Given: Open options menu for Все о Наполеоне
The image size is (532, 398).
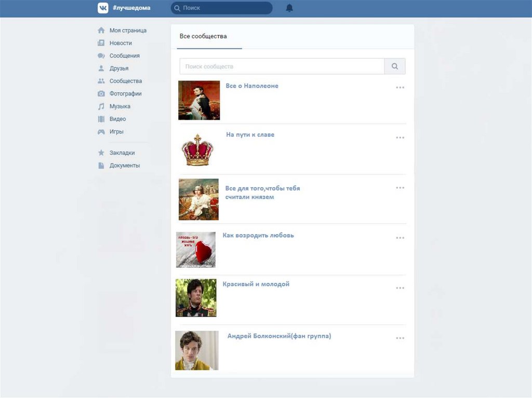Looking at the screenshot, I should [400, 88].
